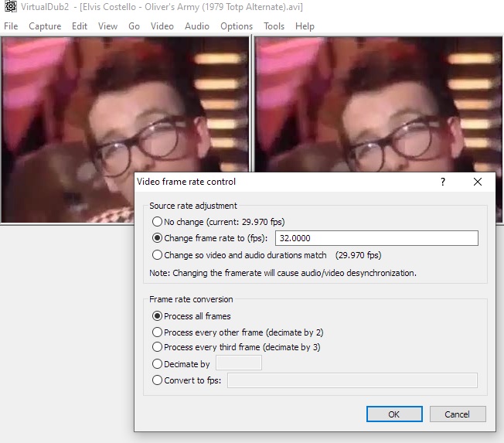Screen dimensions: 504x443
Task: Click the Decimate by value field
Action: click(x=239, y=363)
